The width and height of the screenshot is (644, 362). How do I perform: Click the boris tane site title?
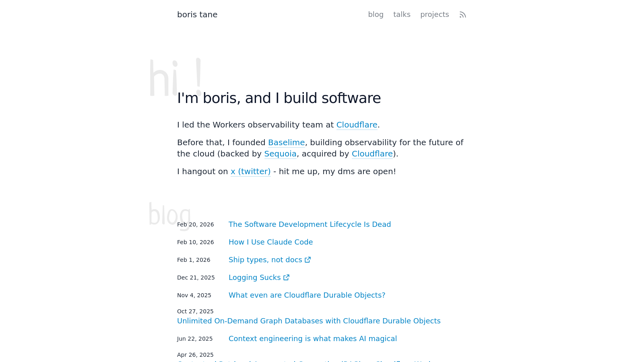[197, 14]
